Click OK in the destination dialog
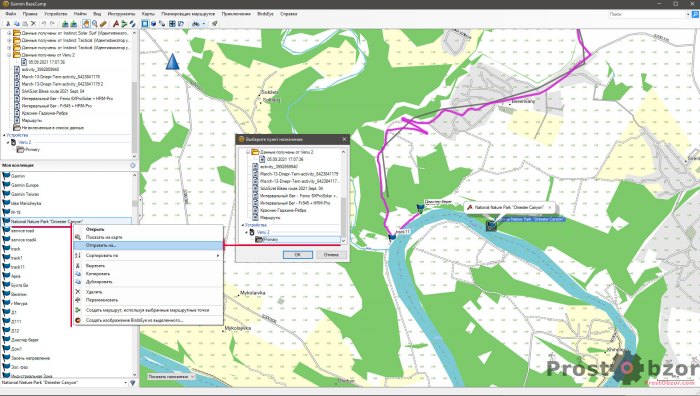This screenshot has height=396, width=700. 297,254
